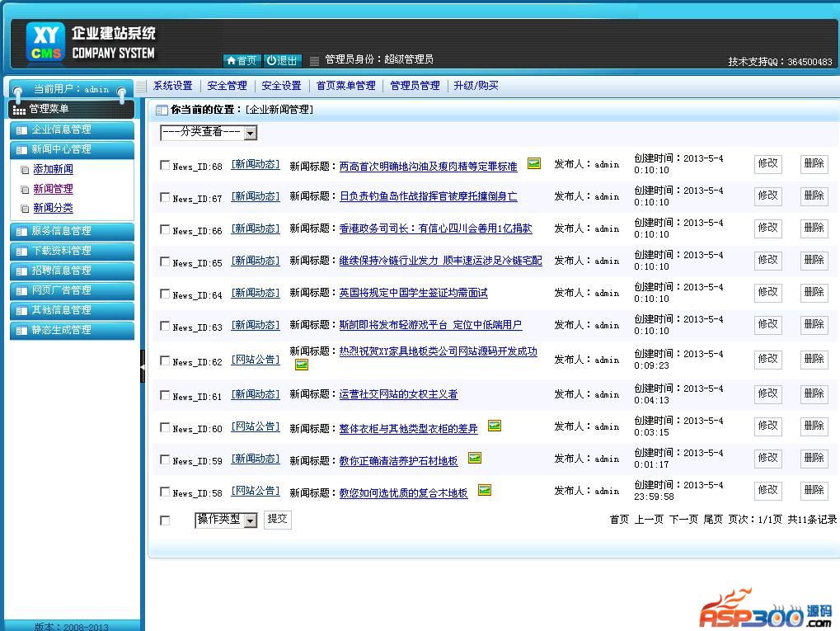Go to 下一页 pagination link
Viewport: 840px width, 631px height.
coord(683,520)
